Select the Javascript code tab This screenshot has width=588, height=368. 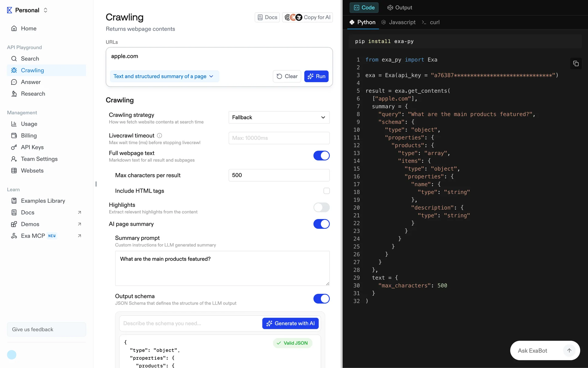(x=398, y=22)
